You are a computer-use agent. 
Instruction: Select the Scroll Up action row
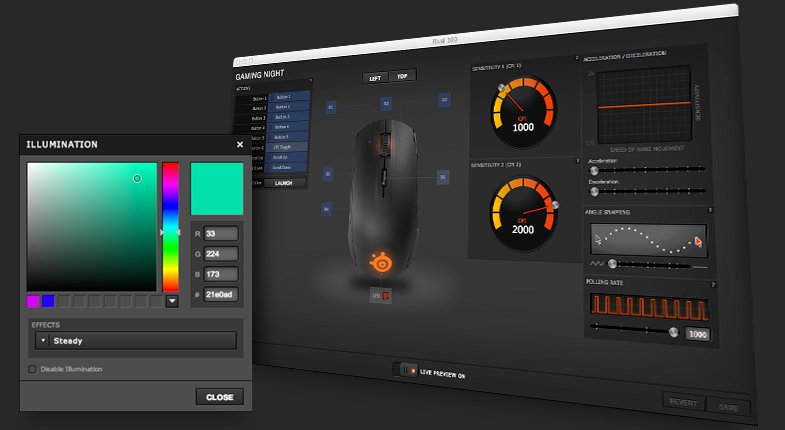(x=287, y=157)
